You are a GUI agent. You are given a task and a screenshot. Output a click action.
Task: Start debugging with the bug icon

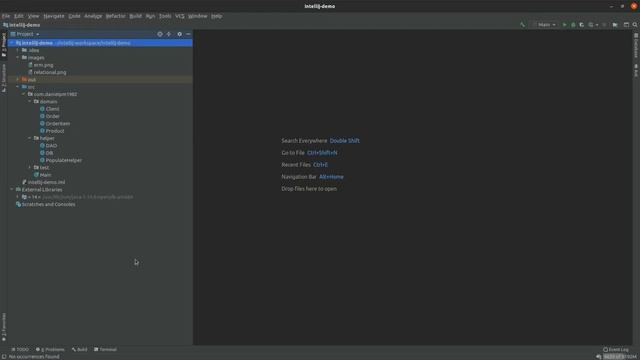tap(573, 25)
